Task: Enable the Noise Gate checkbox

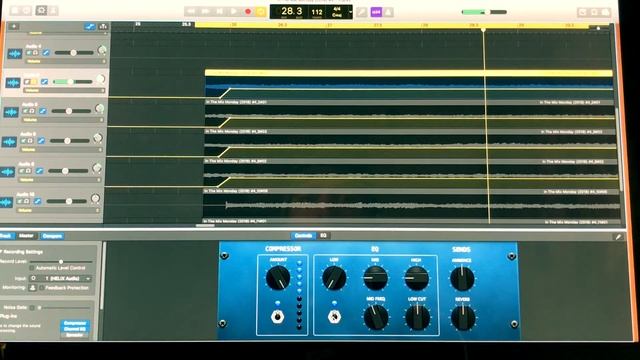Action: click(x=31, y=307)
